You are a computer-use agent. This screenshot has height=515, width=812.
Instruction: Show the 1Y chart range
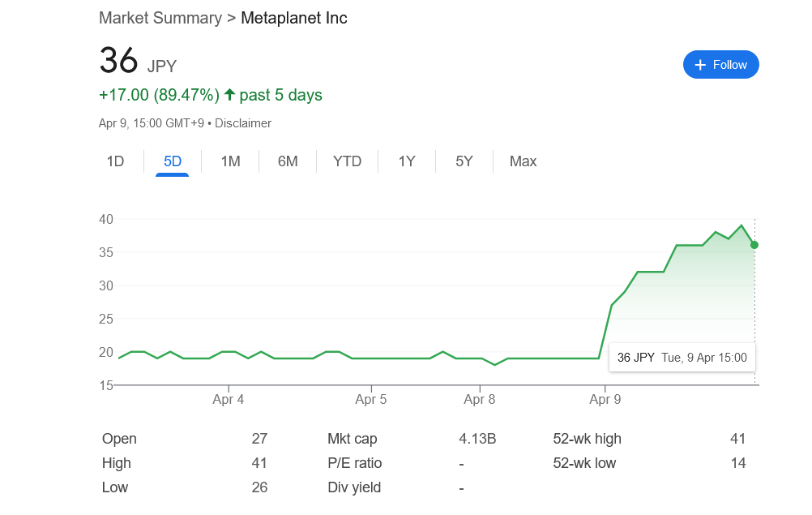pyautogui.click(x=407, y=161)
